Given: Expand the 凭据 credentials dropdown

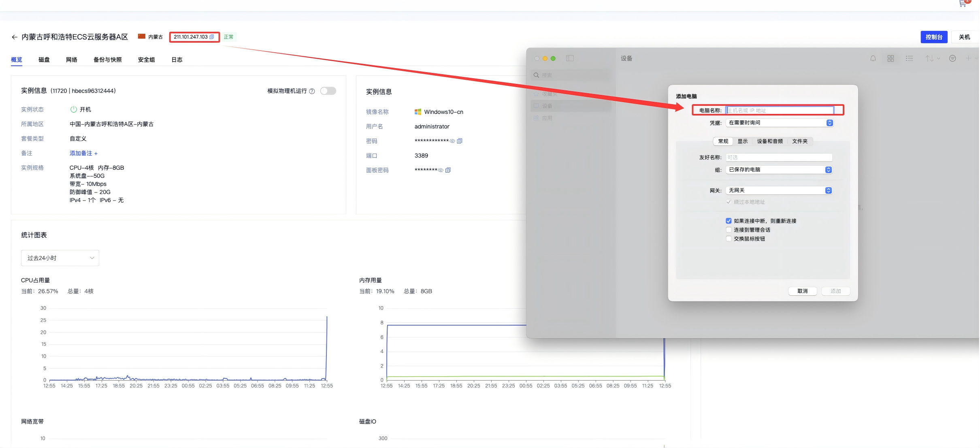Looking at the screenshot, I should point(780,123).
